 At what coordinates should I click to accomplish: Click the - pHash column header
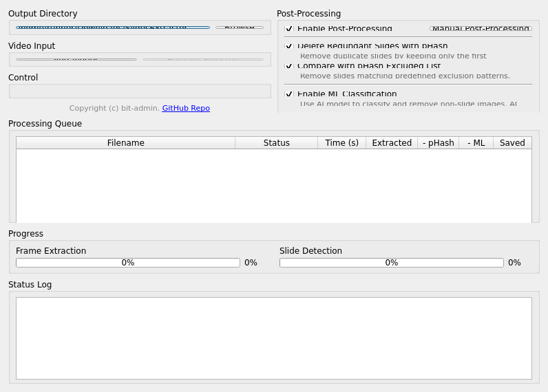pyautogui.click(x=439, y=143)
